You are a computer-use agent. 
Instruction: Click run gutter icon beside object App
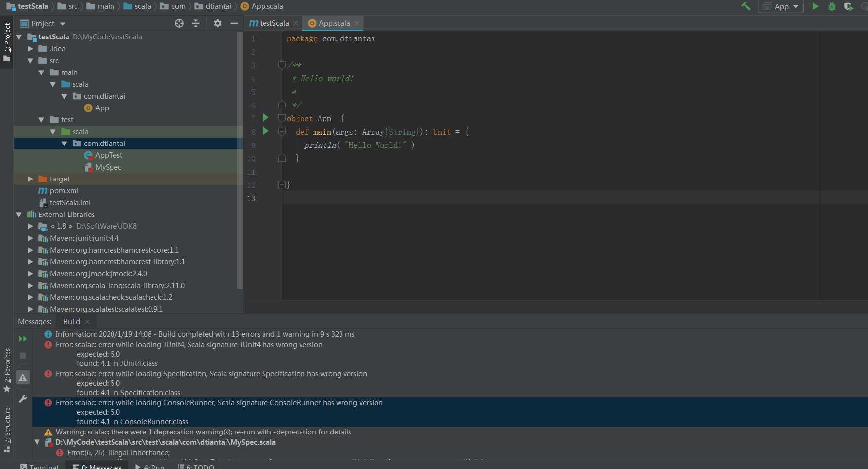(265, 117)
